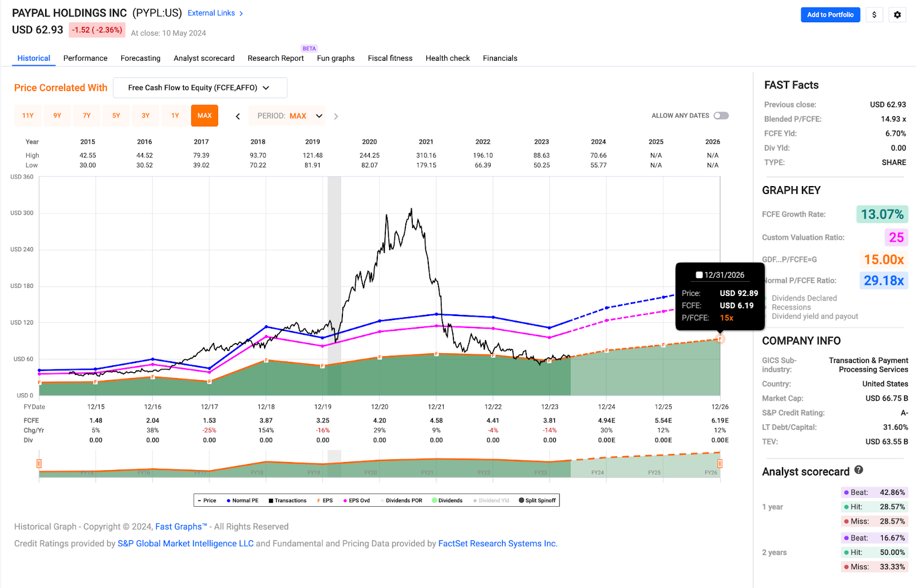Click the 6.19E FCFE value for 12/26

pyautogui.click(x=720, y=420)
